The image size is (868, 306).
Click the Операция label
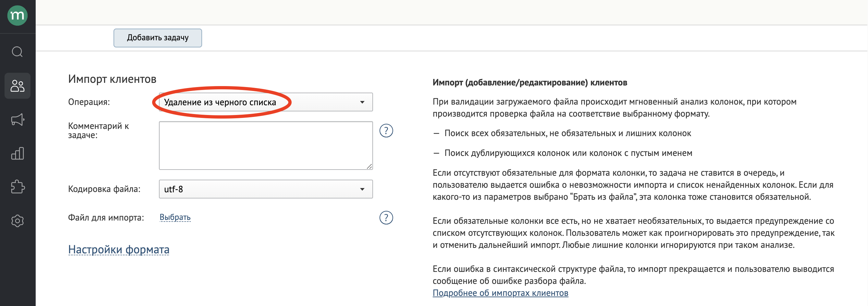pos(89,102)
